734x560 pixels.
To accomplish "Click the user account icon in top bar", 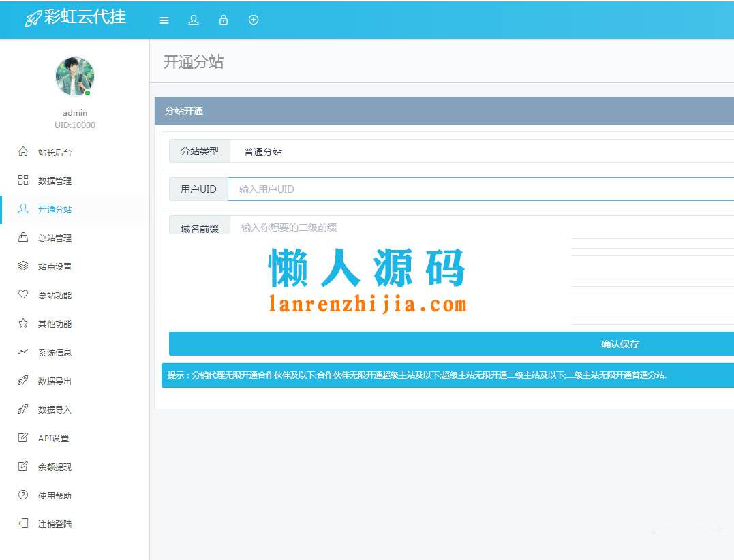I will [x=194, y=20].
